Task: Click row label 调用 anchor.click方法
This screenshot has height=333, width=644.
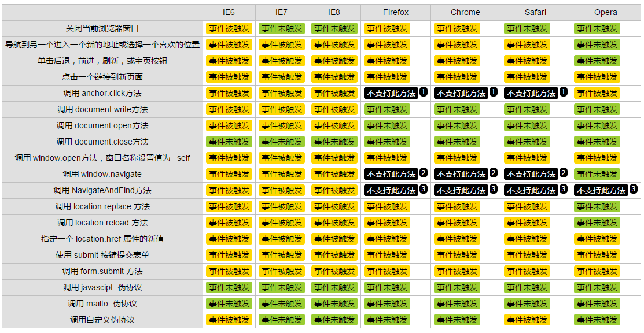Action: point(102,93)
